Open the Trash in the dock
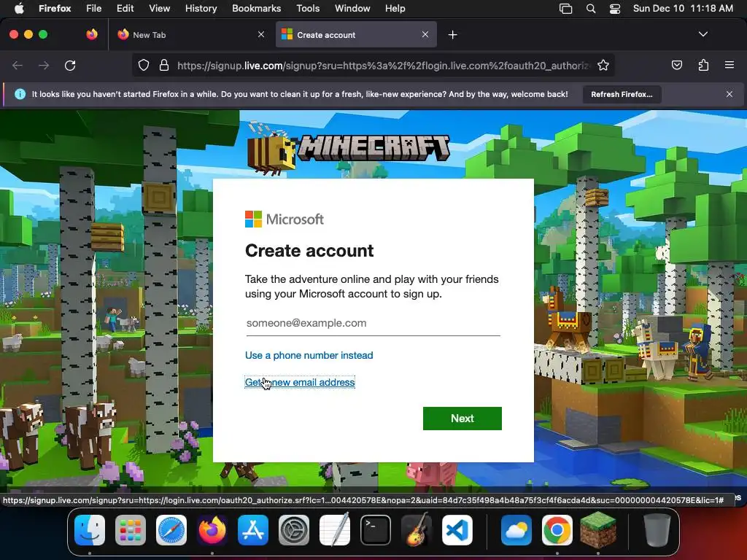The image size is (747, 560). (657, 530)
